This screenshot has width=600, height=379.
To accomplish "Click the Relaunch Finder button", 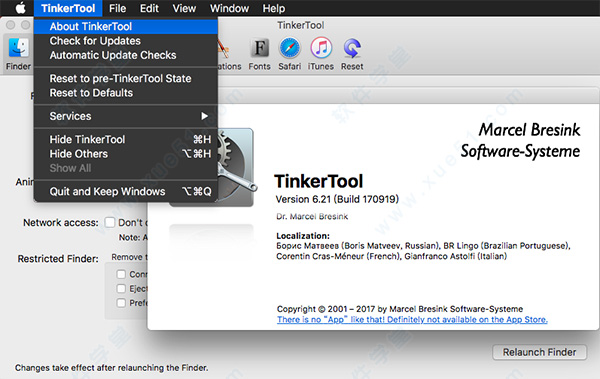I will pyautogui.click(x=539, y=352).
